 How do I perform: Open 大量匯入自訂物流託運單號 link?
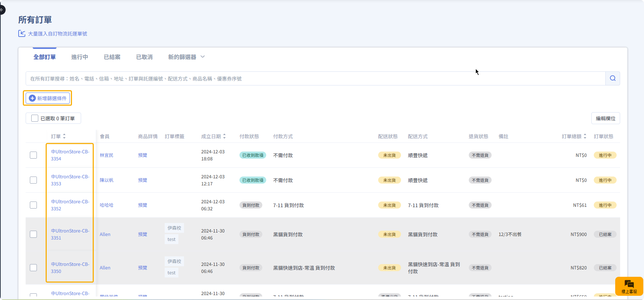(58, 34)
